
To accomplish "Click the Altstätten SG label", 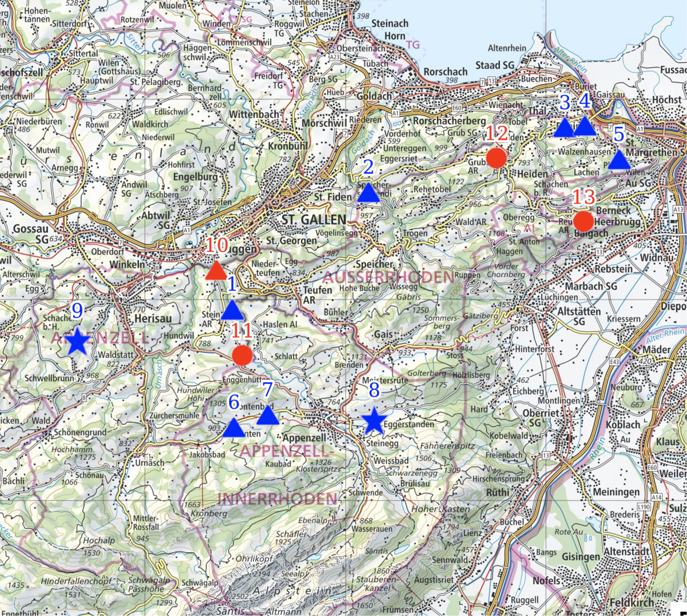I will click(x=579, y=316).
